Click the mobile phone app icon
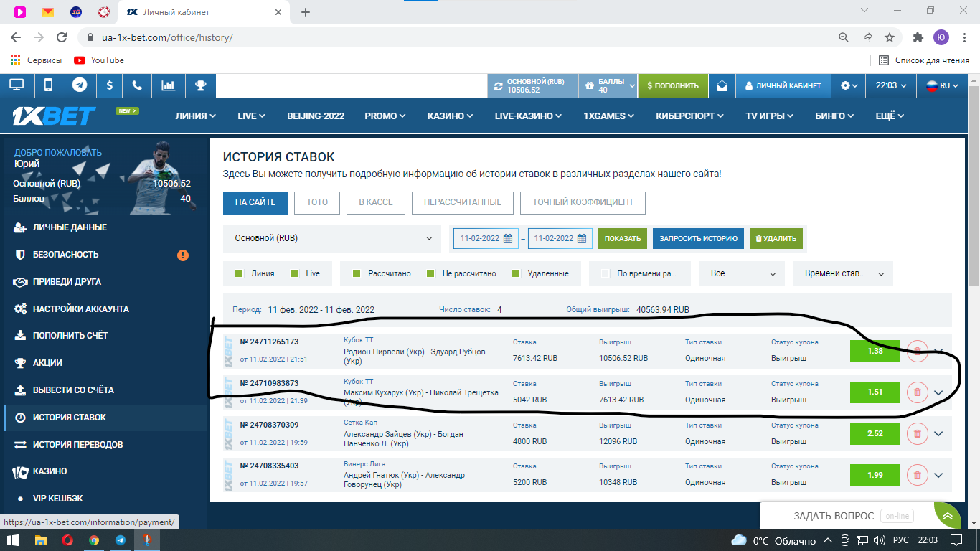The width and height of the screenshot is (980, 551). pyautogui.click(x=48, y=85)
